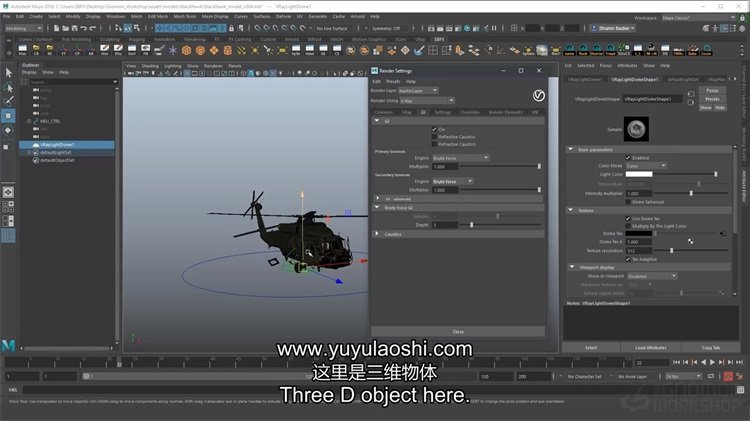Image resolution: width=750 pixels, height=421 pixels.
Task: Click the CB folder shelf icon
Action: pyautogui.click(x=36, y=50)
